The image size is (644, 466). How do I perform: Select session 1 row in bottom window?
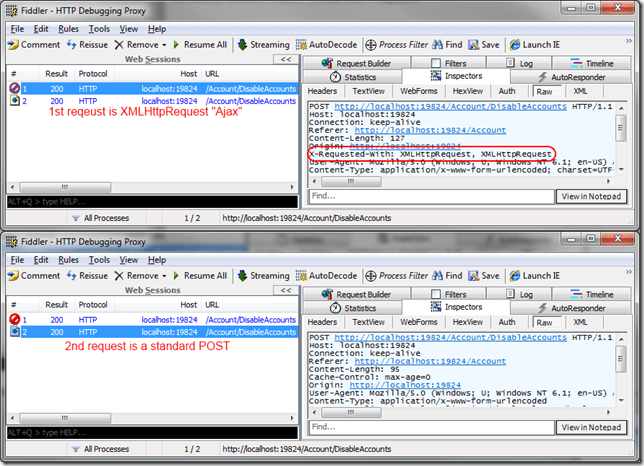point(153,320)
